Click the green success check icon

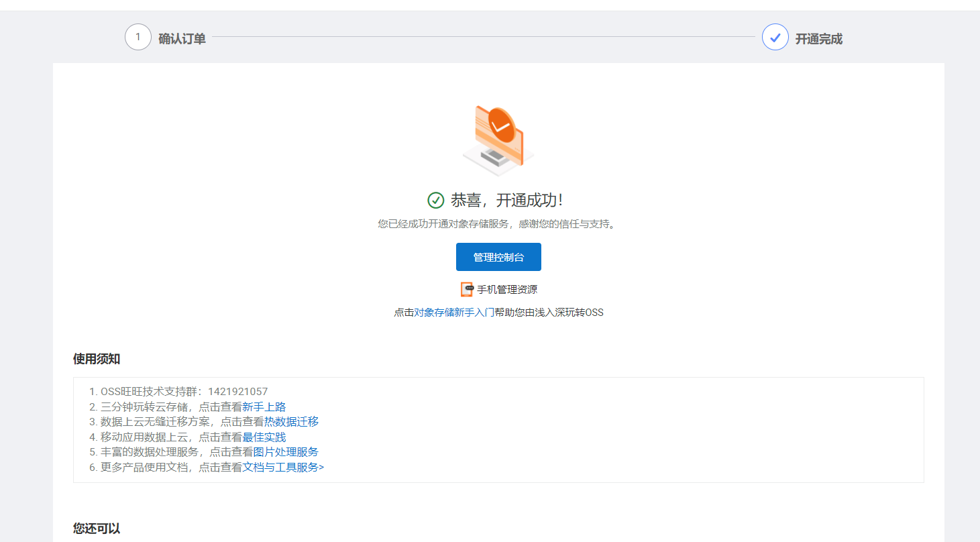436,200
